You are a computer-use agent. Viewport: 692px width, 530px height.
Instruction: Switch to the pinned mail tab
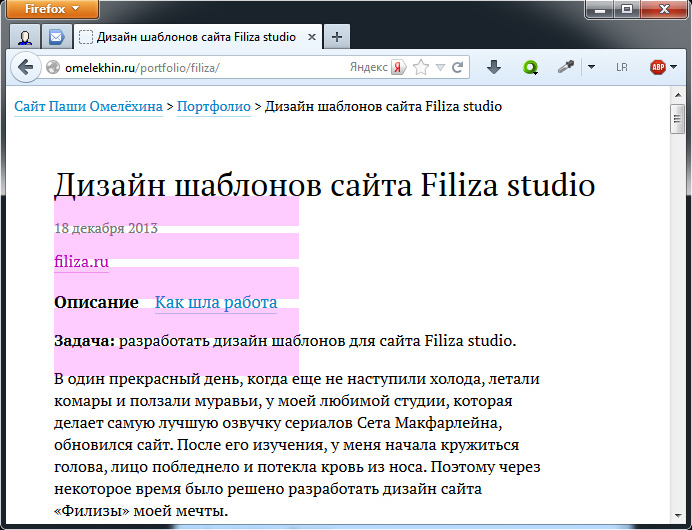[56, 37]
